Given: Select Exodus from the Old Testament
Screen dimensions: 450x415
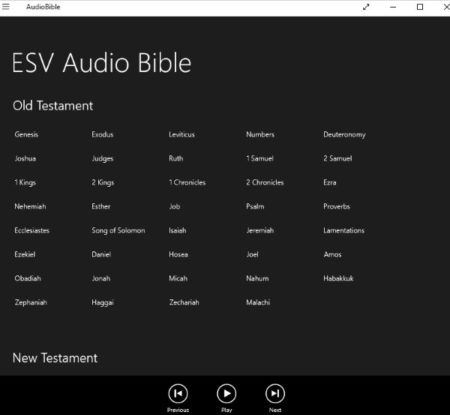Looking at the screenshot, I should (103, 134).
